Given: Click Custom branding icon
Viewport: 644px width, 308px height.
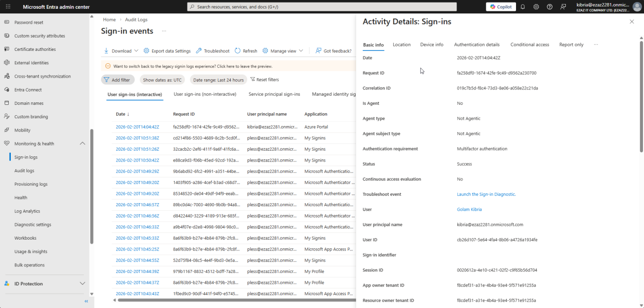Looking at the screenshot, I should pos(7,117).
